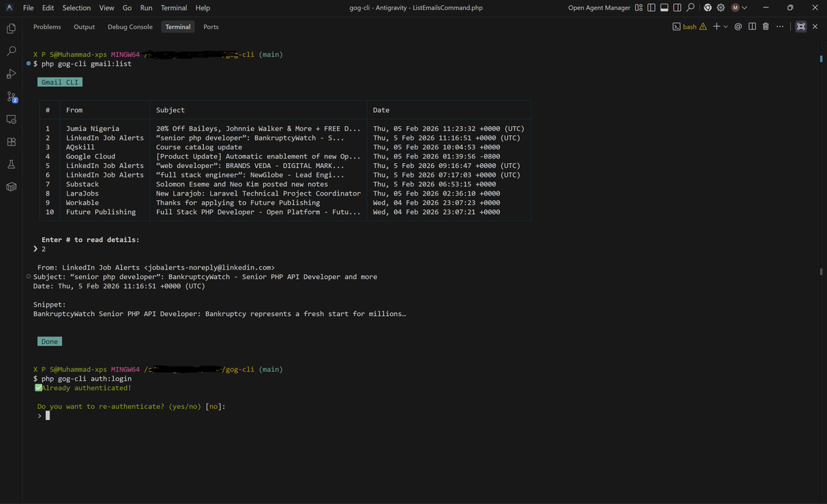Image resolution: width=827 pixels, height=504 pixels.
Task: Open the Run menu
Action: (146, 8)
